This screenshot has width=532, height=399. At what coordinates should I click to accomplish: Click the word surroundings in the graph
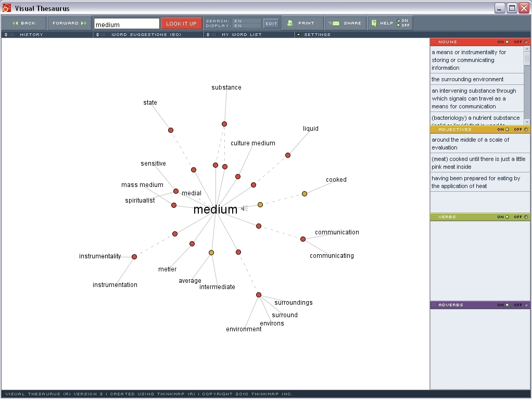(294, 303)
